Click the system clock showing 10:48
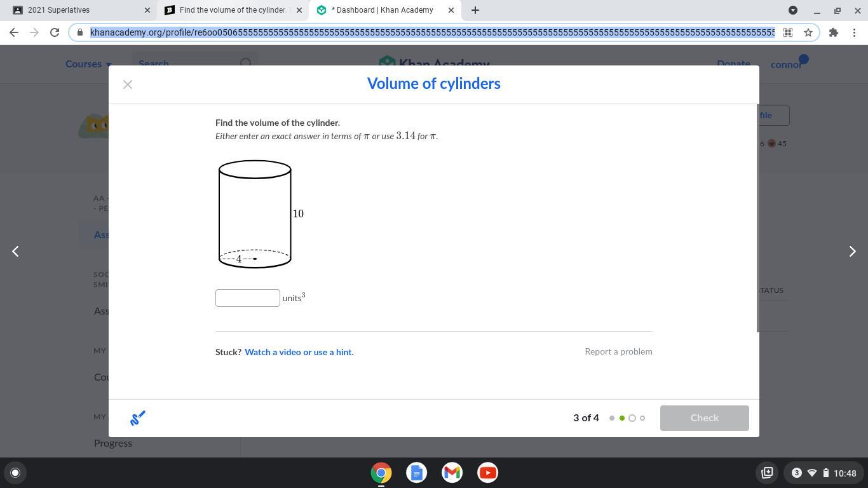The width and height of the screenshot is (868, 488). [x=844, y=473]
